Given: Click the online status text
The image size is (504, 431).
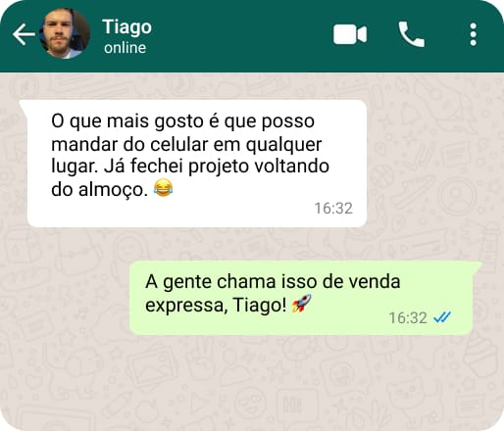Looking at the screenshot, I should tap(125, 48).
